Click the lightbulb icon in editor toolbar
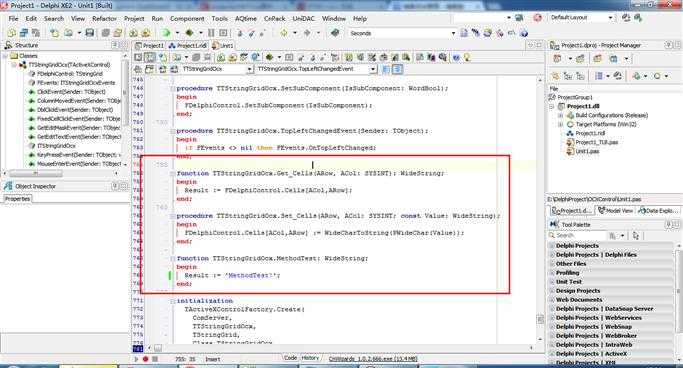This screenshot has height=368, width=683. [x=467, y=57]
